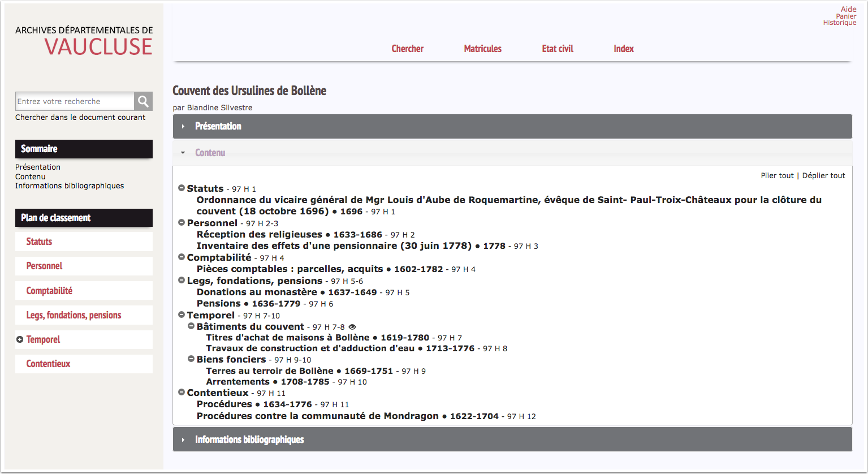Open the Etat civil tab
Screen dimensions: 868x474
point(558,49)
